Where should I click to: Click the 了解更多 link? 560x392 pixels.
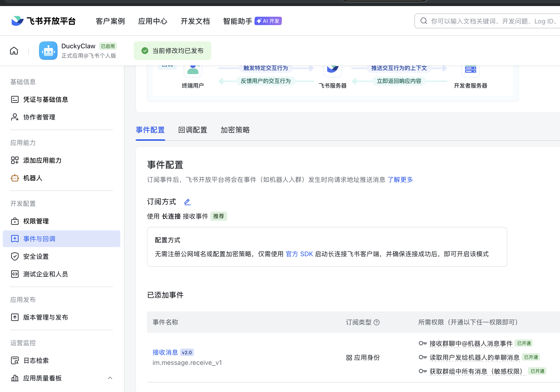click(x=400, y=180)
